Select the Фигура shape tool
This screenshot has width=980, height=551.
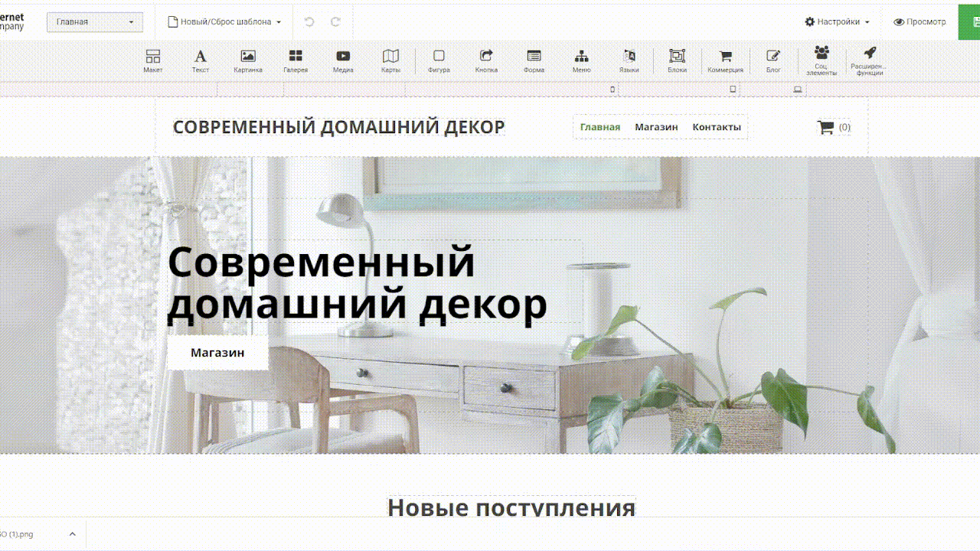tap(439, 60)
